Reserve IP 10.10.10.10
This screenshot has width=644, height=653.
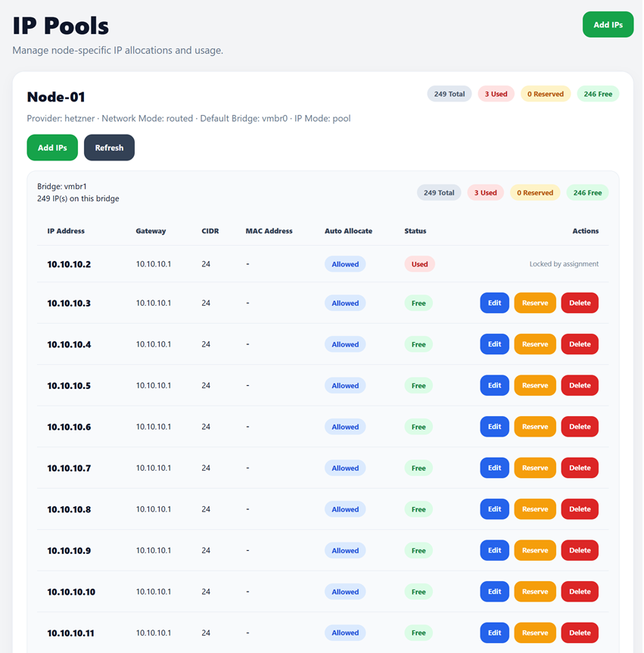click(535, 592)
